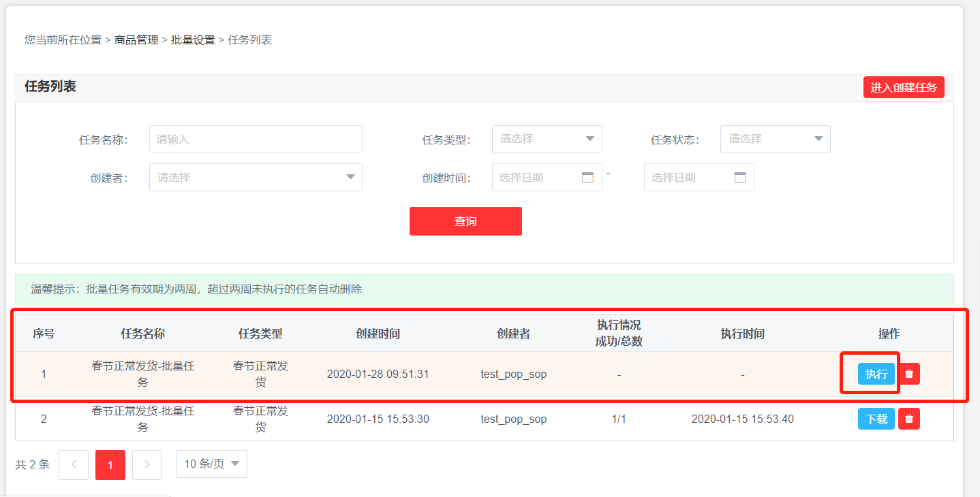Click 春节正常发货 task type in row 1
Viewport: 980px width, 497px height.
click(x=260, y=374)
